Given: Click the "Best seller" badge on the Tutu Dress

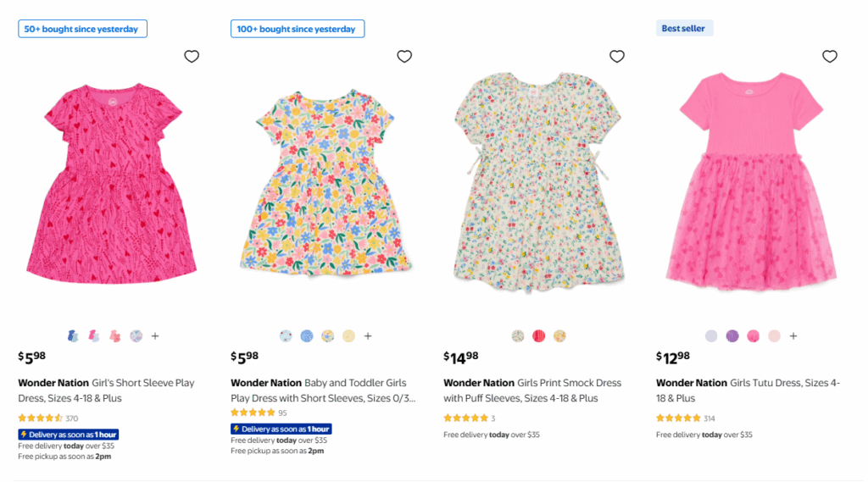Looking at the screenshot, I should pos(685,29).
